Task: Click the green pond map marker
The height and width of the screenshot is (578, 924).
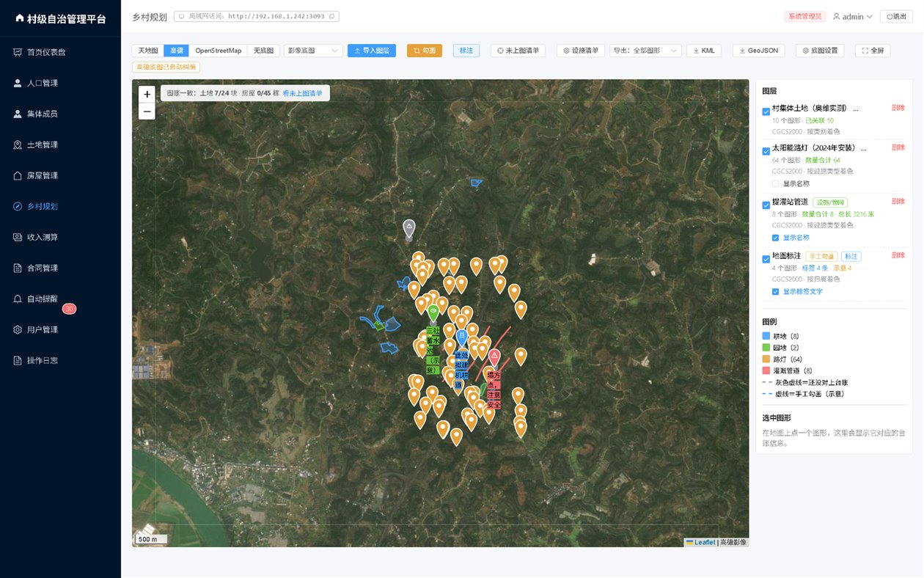Action: click(433, 313)
